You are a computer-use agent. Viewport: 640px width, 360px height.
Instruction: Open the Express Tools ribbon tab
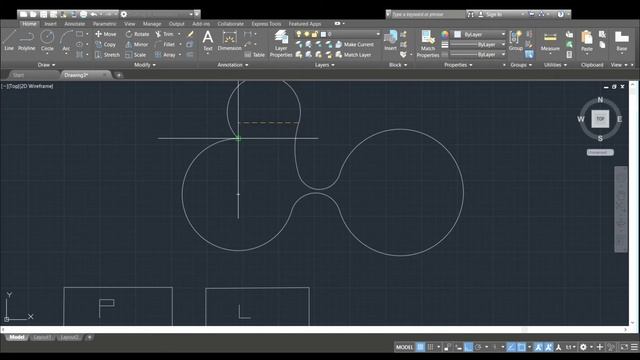pos(266,24)
